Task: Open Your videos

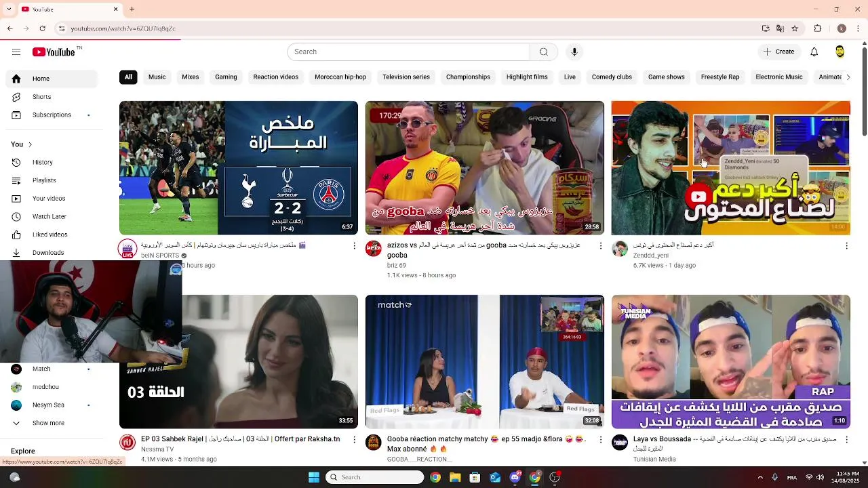Action: pyautogui.click(x=52, y=199)
